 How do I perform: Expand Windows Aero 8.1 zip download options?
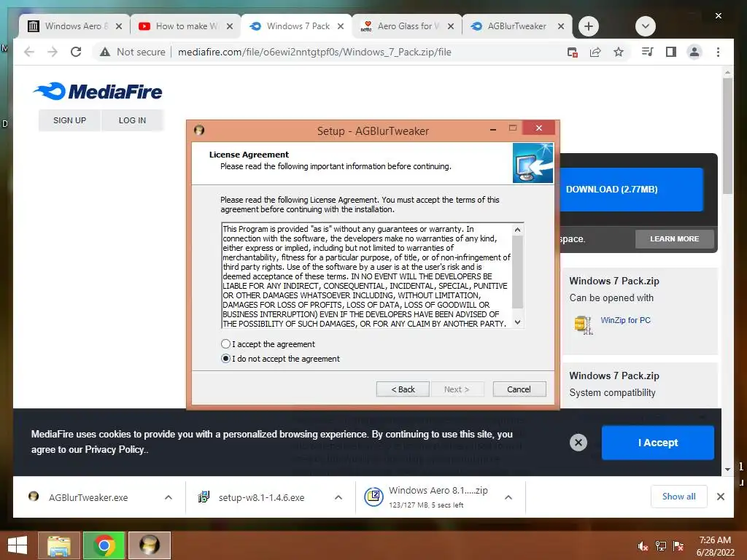(x=508, y=497)
